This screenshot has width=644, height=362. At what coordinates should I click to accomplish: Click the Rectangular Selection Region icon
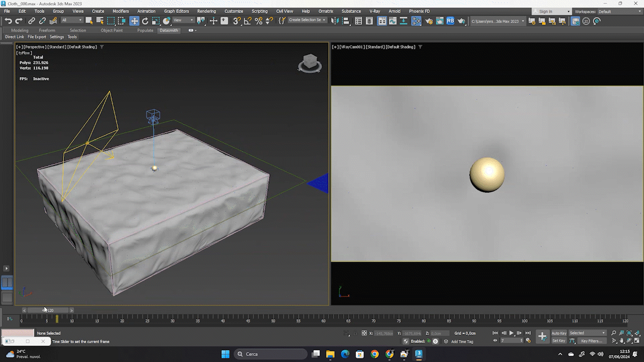tap(111, 21)
